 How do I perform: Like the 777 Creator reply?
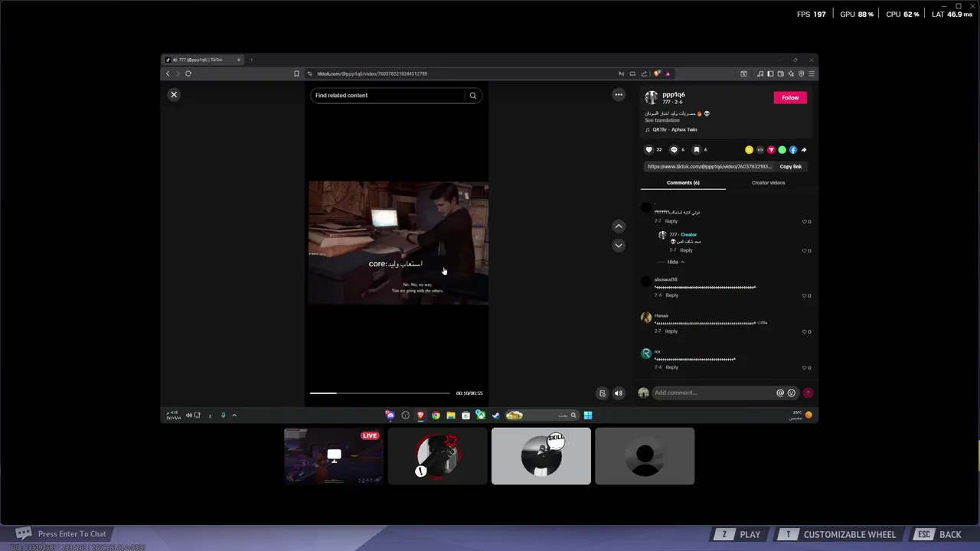pos(805,251)
